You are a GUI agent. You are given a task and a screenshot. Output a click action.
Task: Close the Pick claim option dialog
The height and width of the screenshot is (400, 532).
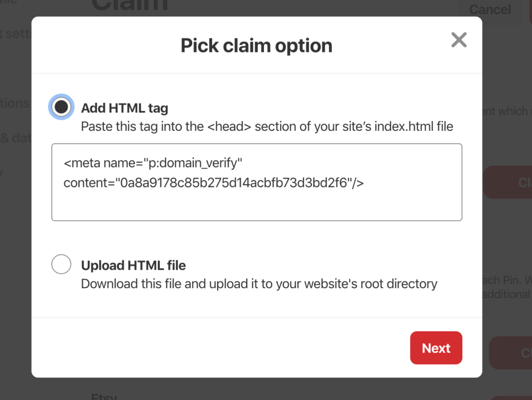click(459, 40)
